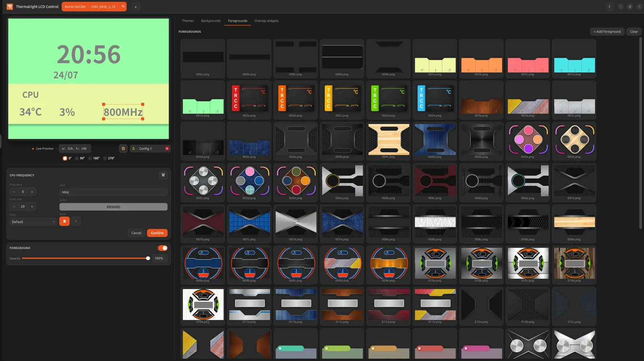Turn off the Foreground switch
Viewport: 644px width, 361px height.
[163, 248]
